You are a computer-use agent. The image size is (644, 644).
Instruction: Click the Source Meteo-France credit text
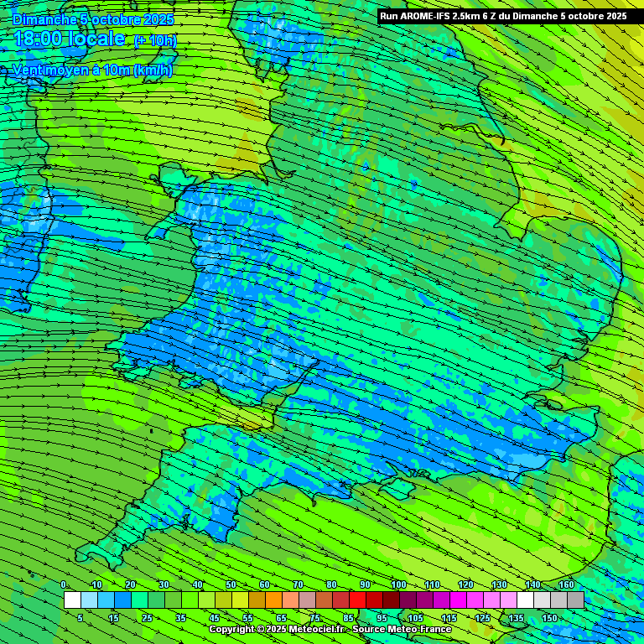coord(403,629)
